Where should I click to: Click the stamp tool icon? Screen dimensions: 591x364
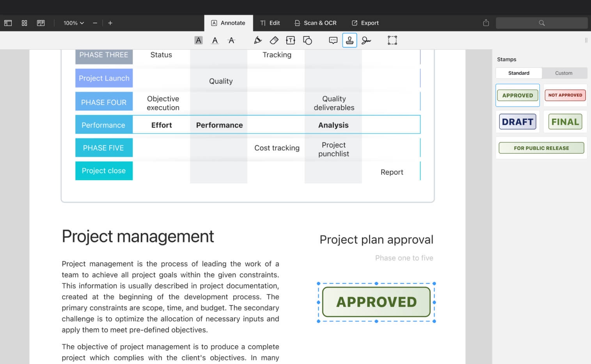point(350,40)
